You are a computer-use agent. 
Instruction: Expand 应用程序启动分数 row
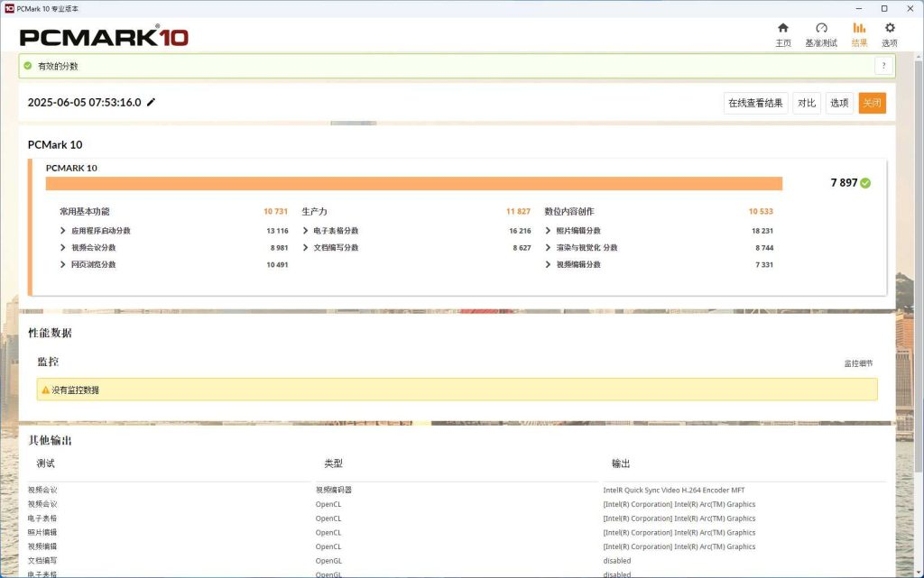coord(173,231)
